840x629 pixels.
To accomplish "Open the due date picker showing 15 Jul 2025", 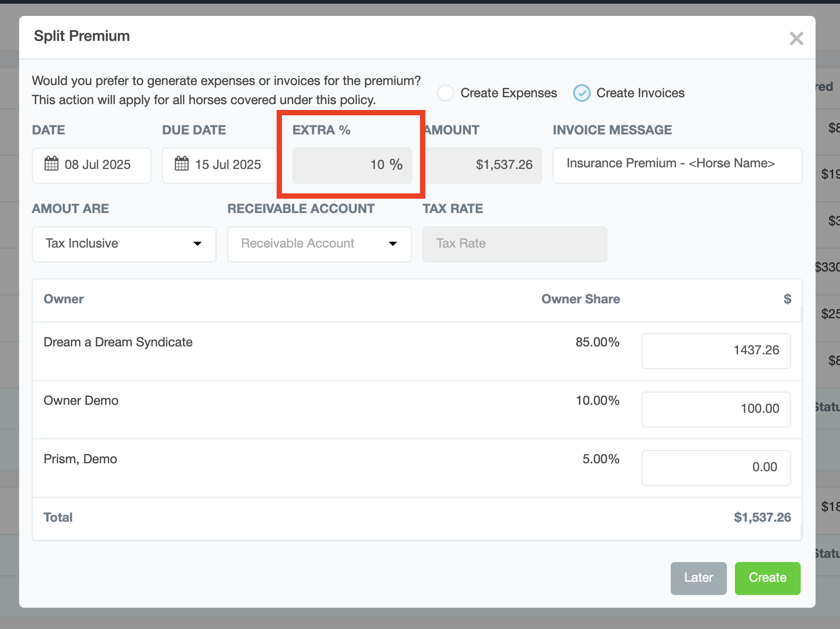I will (x=227, y=165).
